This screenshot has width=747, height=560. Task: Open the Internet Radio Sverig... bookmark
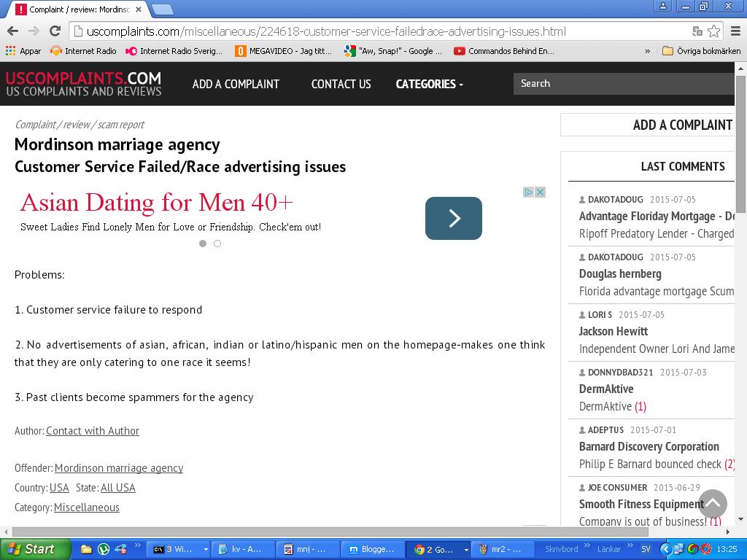[174, 51]
